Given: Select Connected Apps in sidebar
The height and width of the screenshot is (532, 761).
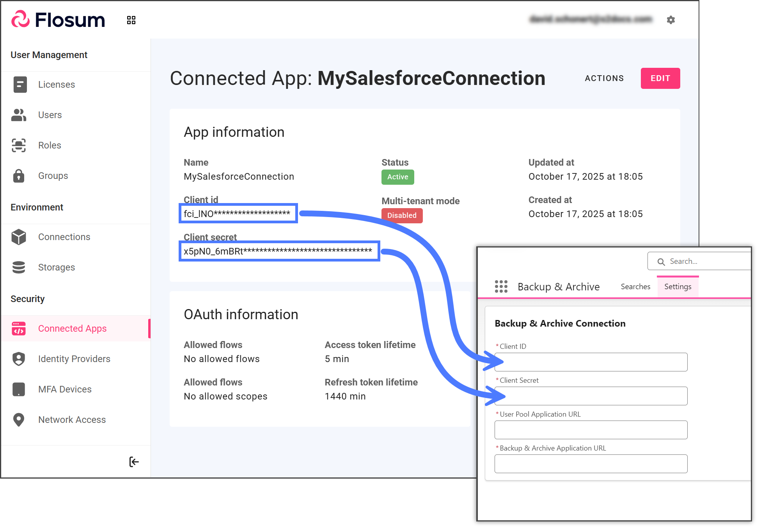Looking at the screenshot, I should pos(72,329).
